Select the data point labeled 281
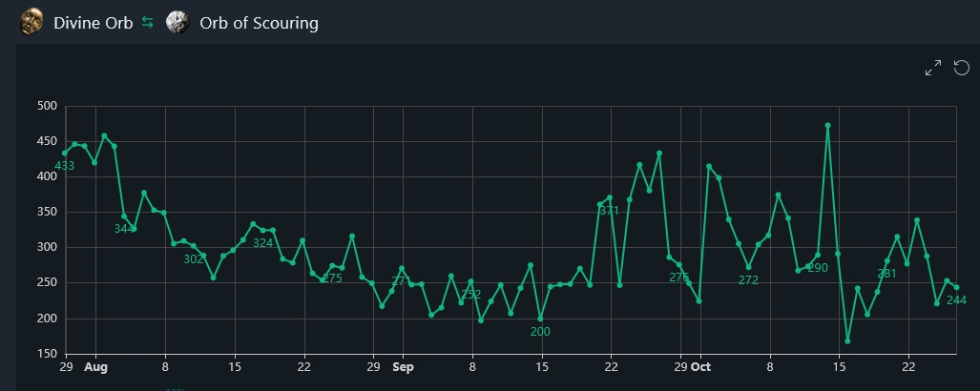The width and height of the screenshot is (980, 391). (x=886, y=261)
